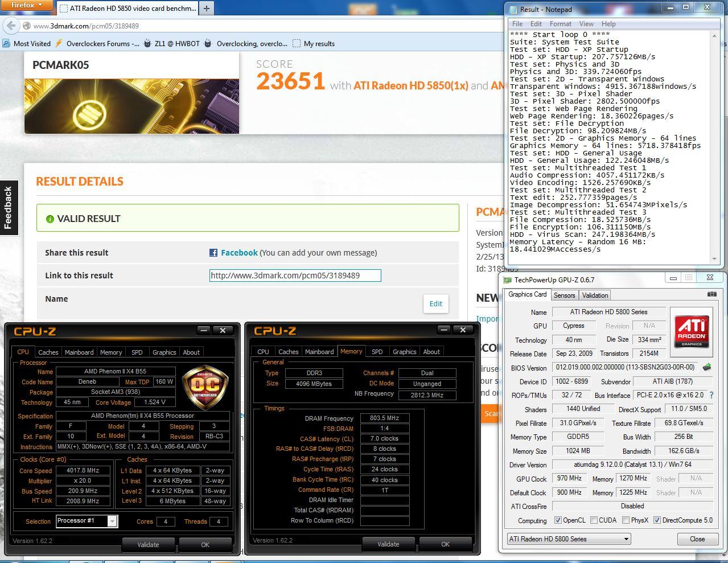This screenshot has height=563, width=728.
Task: Click Validate in right CPU-Z window
Action: [x=388, y=544]
